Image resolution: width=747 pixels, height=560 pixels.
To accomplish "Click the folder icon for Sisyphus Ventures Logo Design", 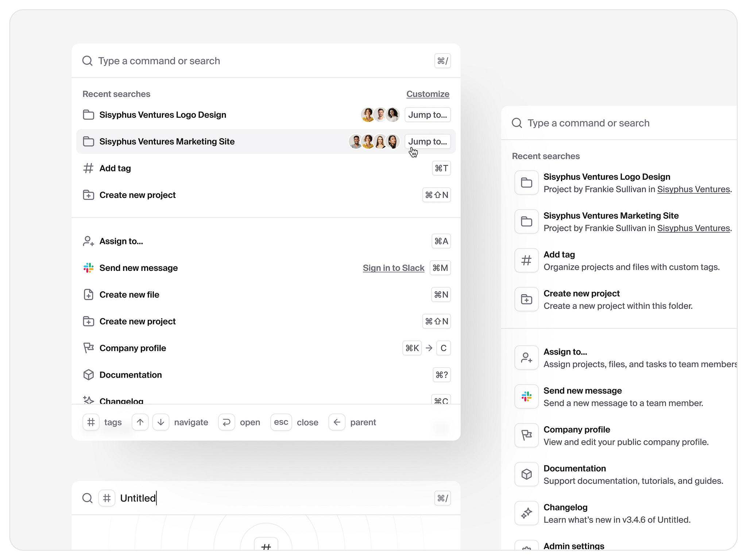I will click(88, 114).
